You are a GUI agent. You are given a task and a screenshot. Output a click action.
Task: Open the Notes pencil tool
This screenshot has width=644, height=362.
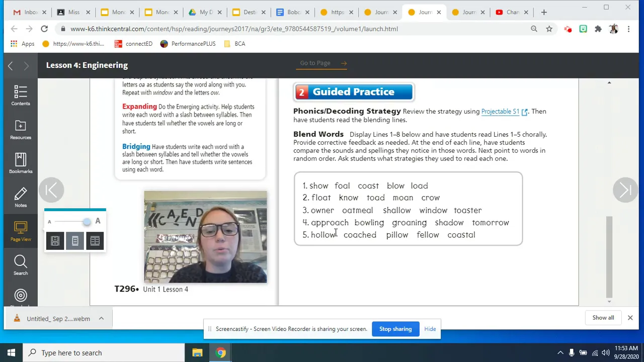click(x=21, y=197)
